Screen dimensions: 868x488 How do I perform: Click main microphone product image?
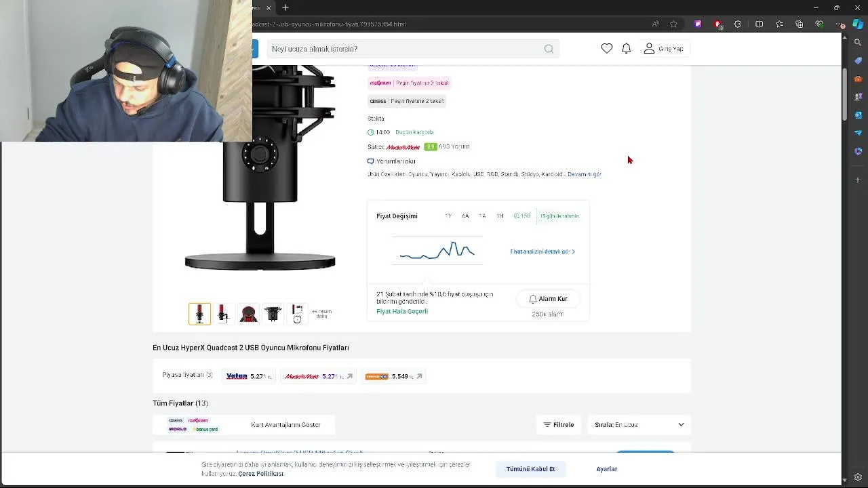pos(260,169)
